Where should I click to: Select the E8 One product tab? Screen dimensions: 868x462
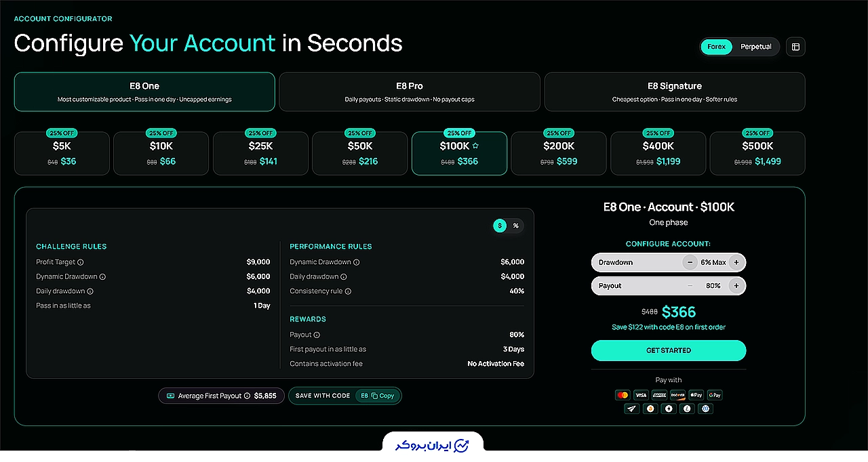click(x=144, y=91)
